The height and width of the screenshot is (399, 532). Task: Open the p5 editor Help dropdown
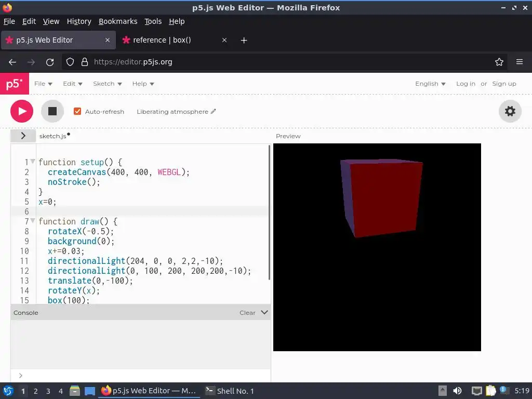[143, 84]
